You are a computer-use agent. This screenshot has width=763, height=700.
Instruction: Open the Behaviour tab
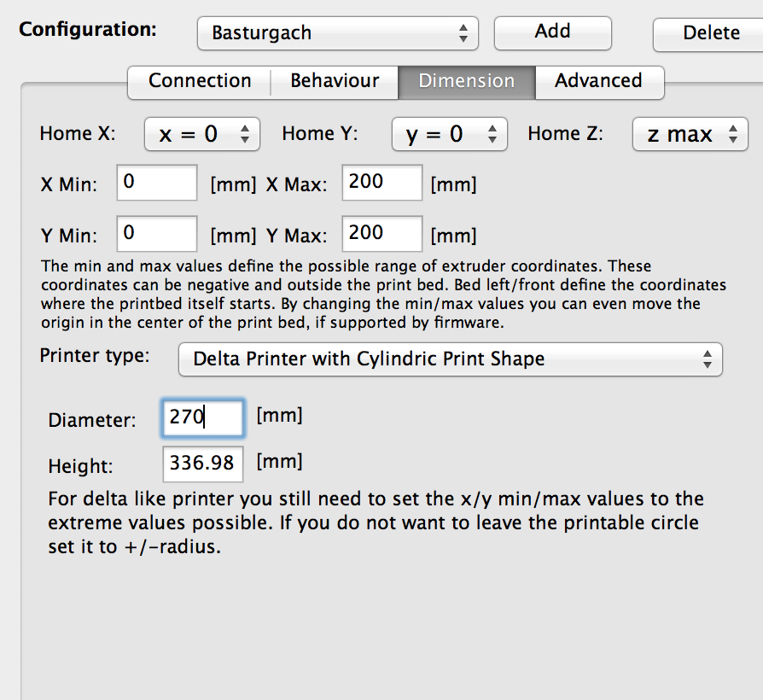coord(335,81)
